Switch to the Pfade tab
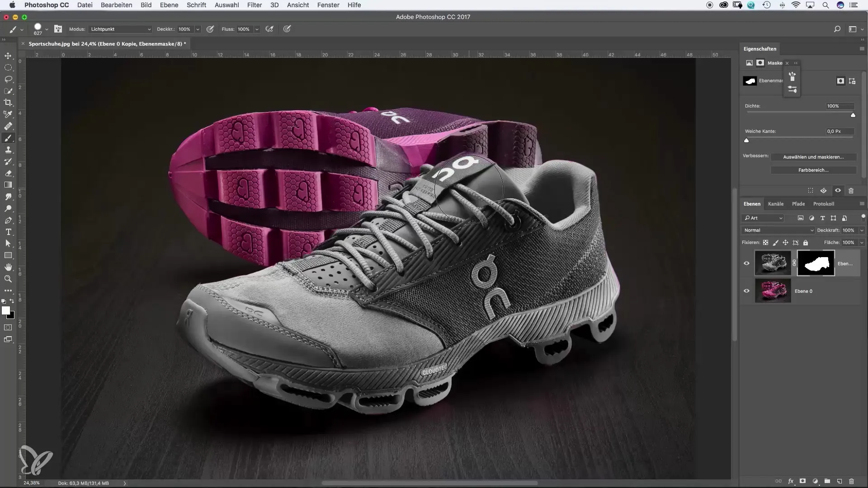The height and width of the screenshot is (488, 868). coord(798,204)
